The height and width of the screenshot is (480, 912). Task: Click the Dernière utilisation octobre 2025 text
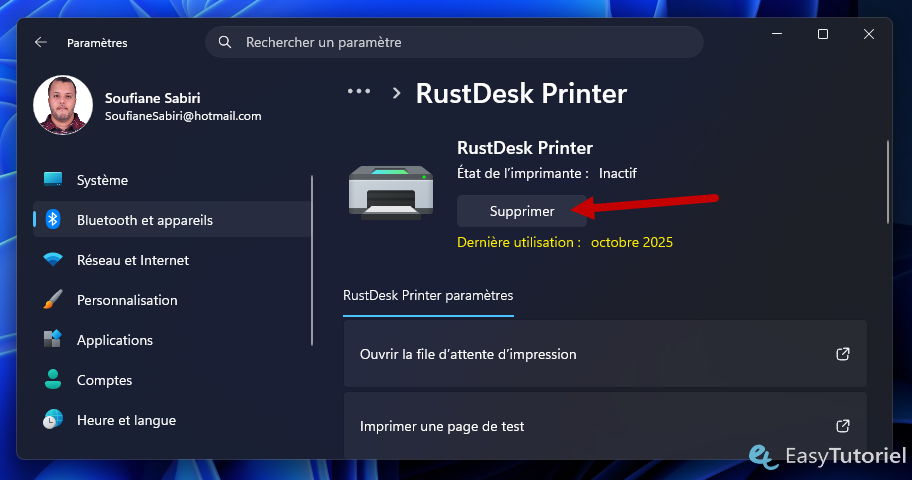coord(565,242)
